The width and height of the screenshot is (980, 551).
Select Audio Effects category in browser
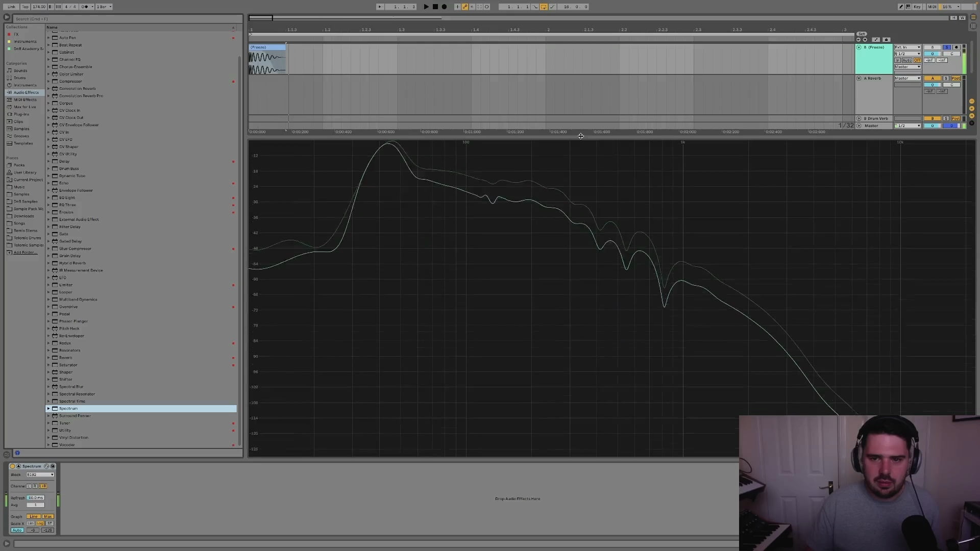pos(26,92)
